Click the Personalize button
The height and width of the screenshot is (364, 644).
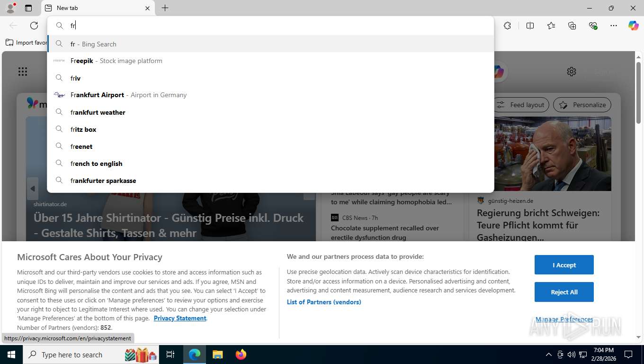[582, 105]
